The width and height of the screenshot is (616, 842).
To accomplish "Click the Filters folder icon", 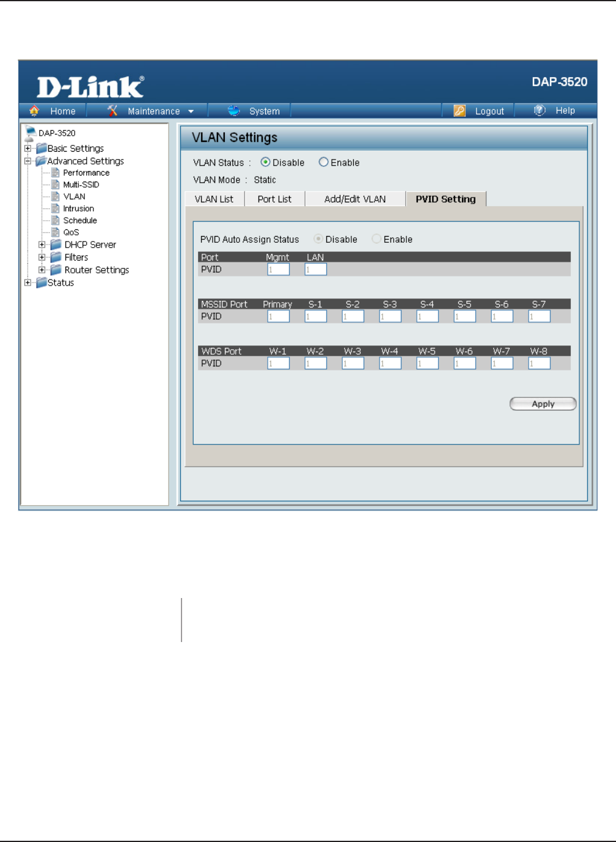I will point(56,257).
